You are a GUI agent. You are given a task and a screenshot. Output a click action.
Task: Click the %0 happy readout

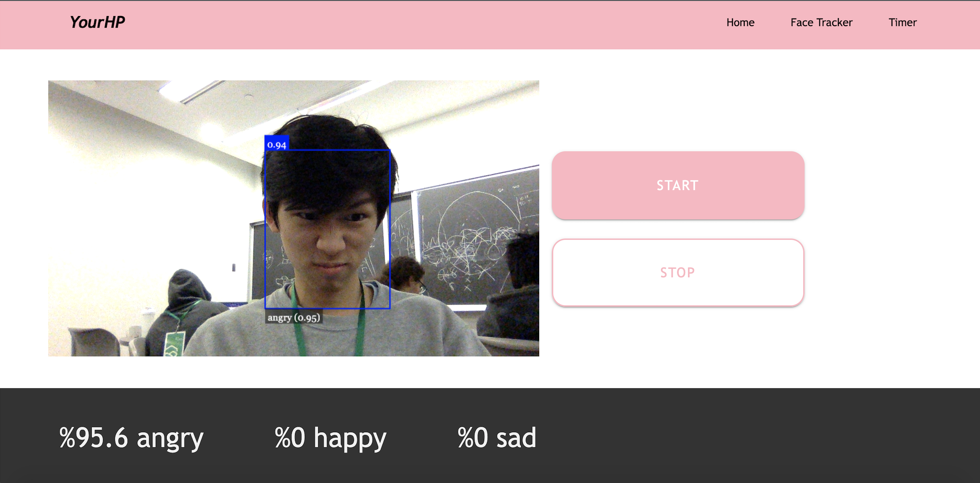tap(330, 438)
